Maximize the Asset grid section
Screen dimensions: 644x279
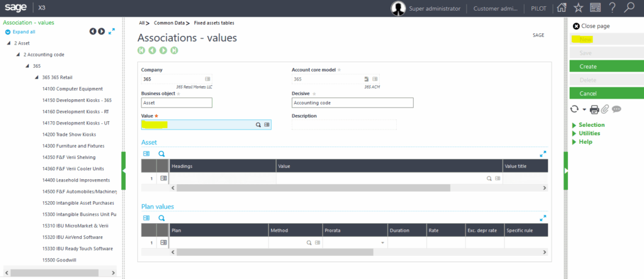click(x=543, y=153)
